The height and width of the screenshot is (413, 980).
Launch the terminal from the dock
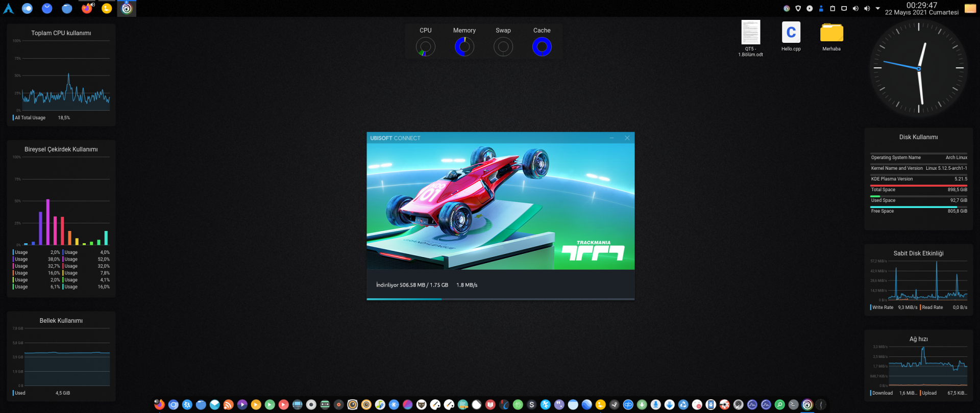click(794, 405)
